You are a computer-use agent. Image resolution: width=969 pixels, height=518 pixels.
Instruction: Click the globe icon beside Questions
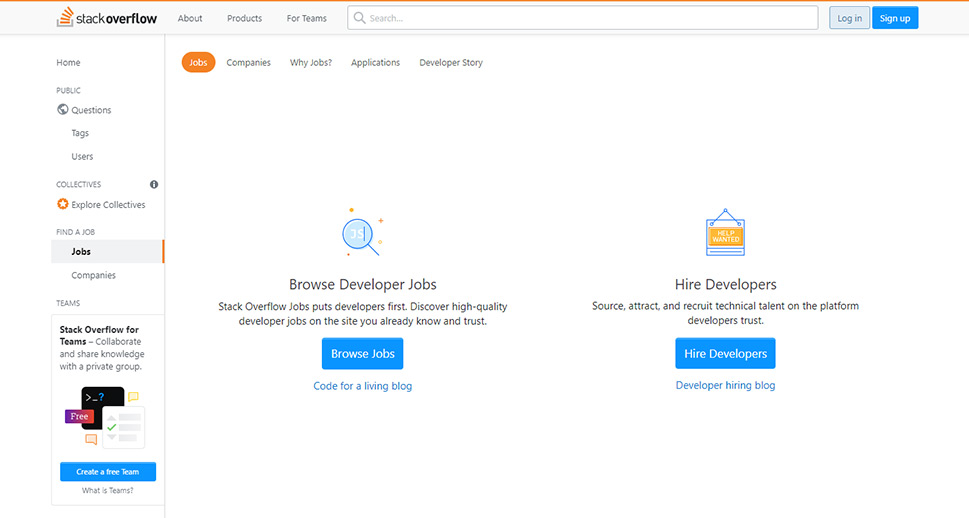coord(62,109)
